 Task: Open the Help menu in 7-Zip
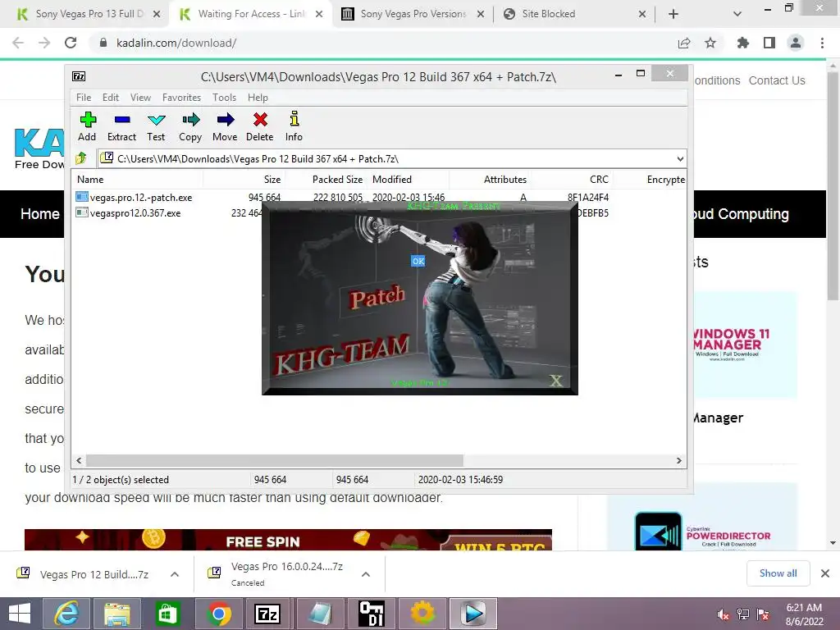(x=258, y=98)
